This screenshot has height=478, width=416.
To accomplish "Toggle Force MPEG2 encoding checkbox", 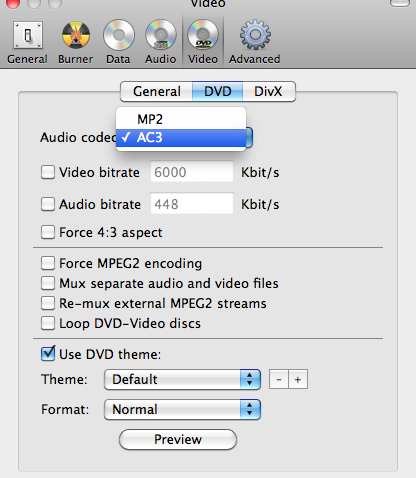I will [x=48, y=263].
